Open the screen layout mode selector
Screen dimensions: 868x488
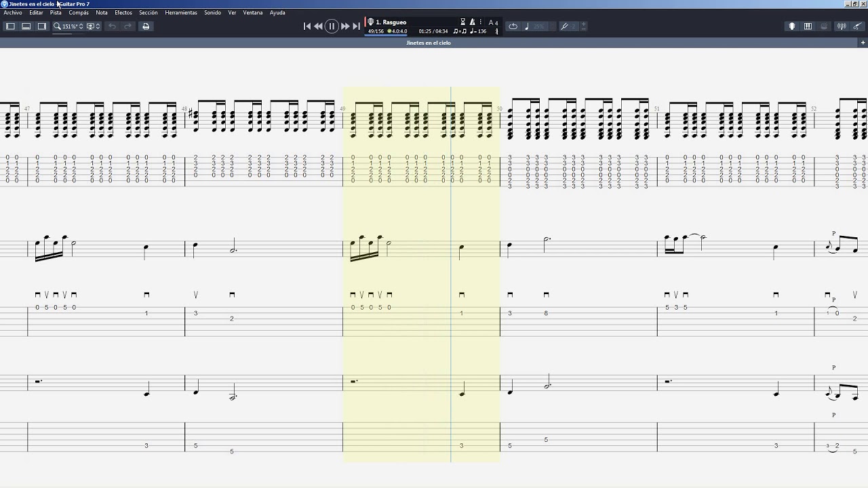pos(93,26)
